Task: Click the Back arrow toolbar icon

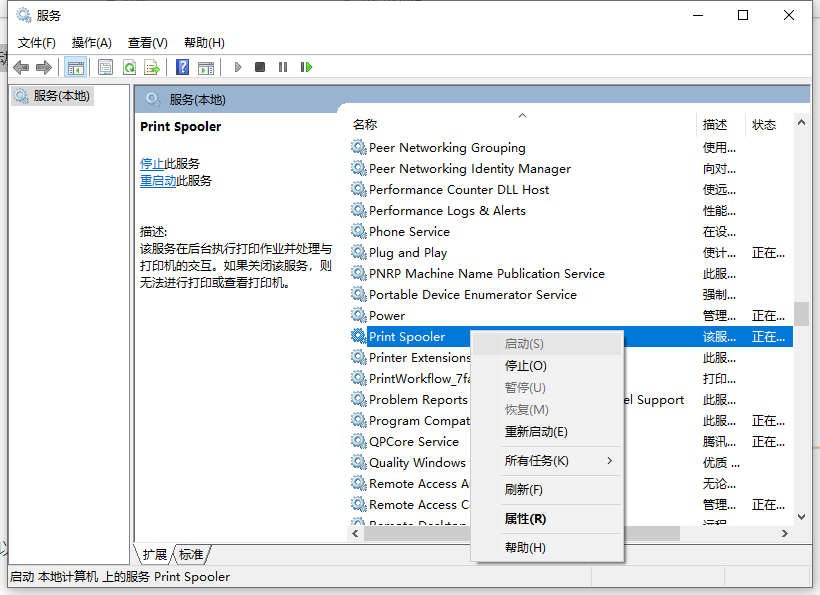Action: tap(21, 67)
